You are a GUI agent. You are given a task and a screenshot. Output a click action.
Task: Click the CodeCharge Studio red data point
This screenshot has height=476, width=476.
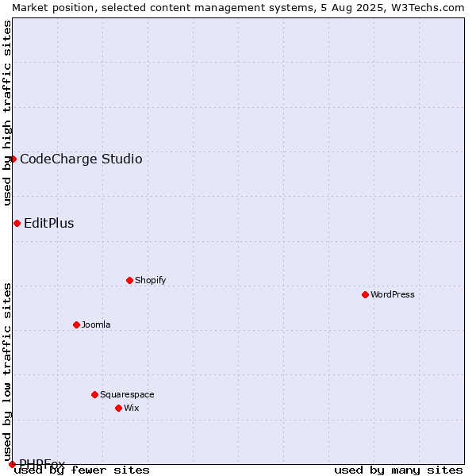coord(13,159)
